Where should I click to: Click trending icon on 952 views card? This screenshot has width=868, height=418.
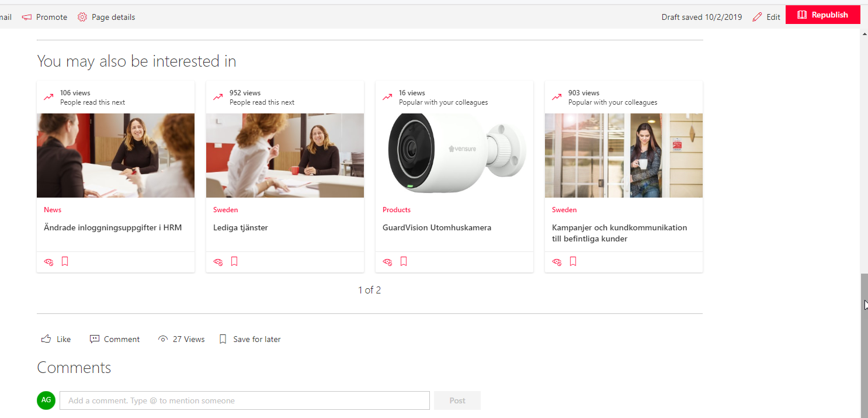[x=218, y=97]
